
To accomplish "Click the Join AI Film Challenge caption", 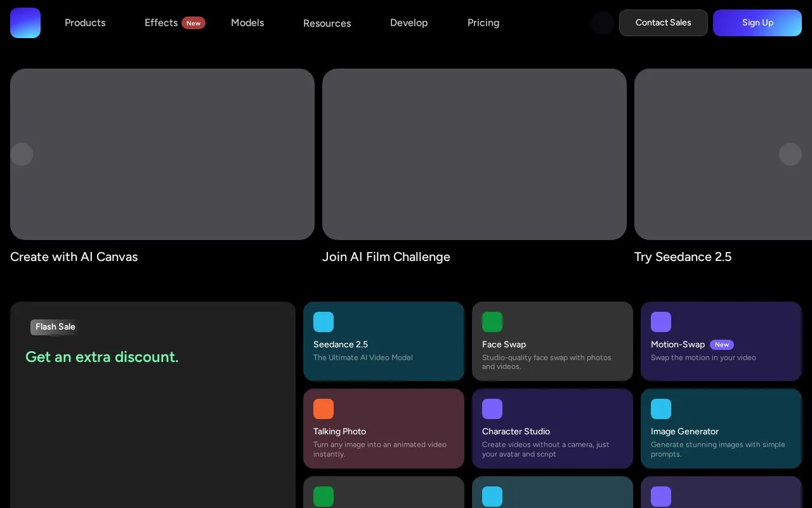I will point(386,257).
